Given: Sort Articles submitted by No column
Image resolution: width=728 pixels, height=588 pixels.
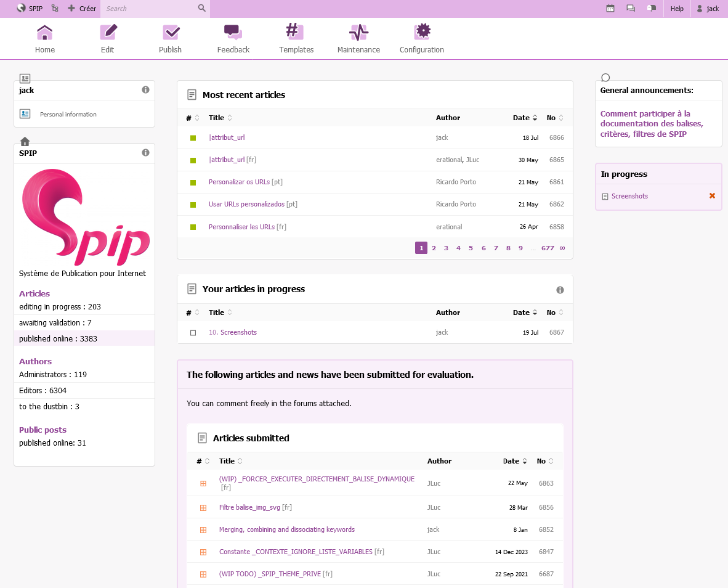Looking at the screenshot, I should 541,461.
